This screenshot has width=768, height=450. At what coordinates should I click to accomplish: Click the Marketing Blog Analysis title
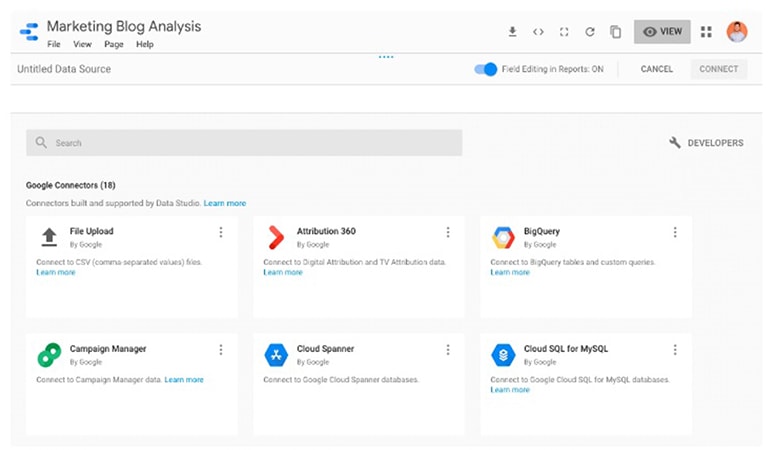[124, 26]
